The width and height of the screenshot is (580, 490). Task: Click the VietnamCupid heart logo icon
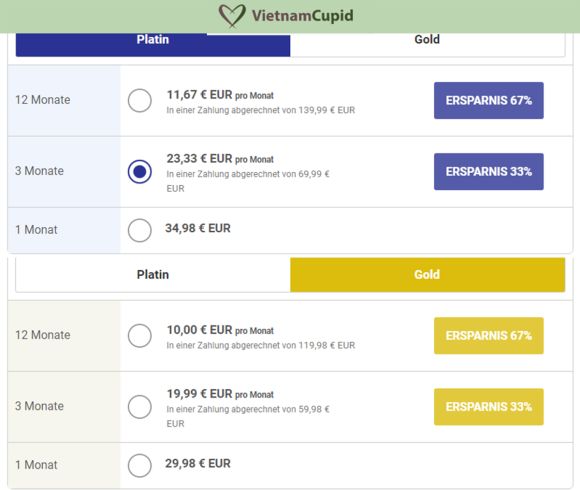232,16
